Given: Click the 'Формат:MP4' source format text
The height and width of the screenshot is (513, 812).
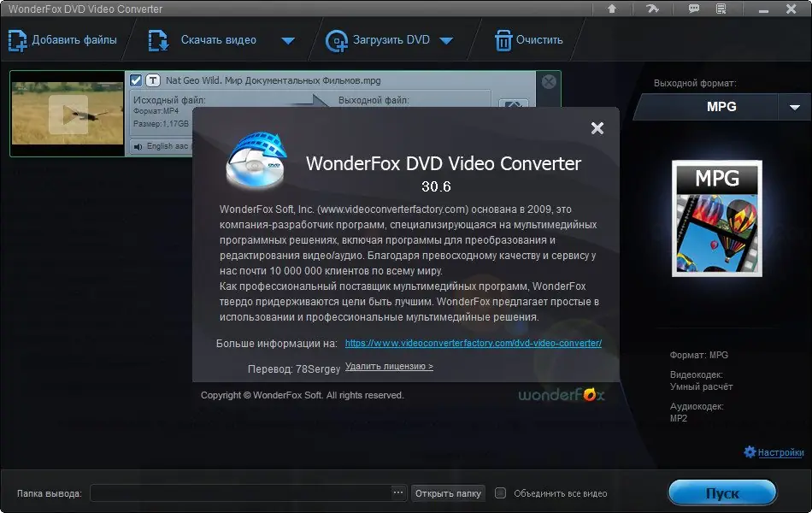Looking at the screenshot, I should (156, 111).
